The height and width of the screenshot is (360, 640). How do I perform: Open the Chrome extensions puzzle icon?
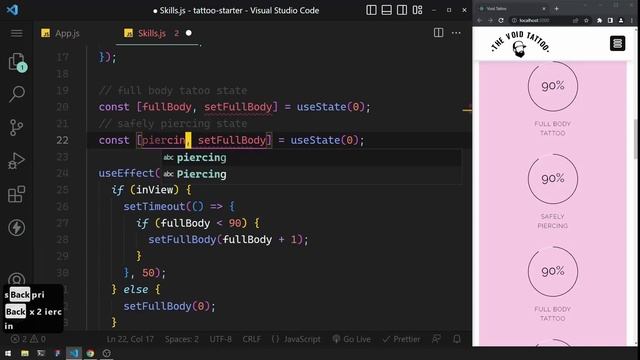(599, 20)
